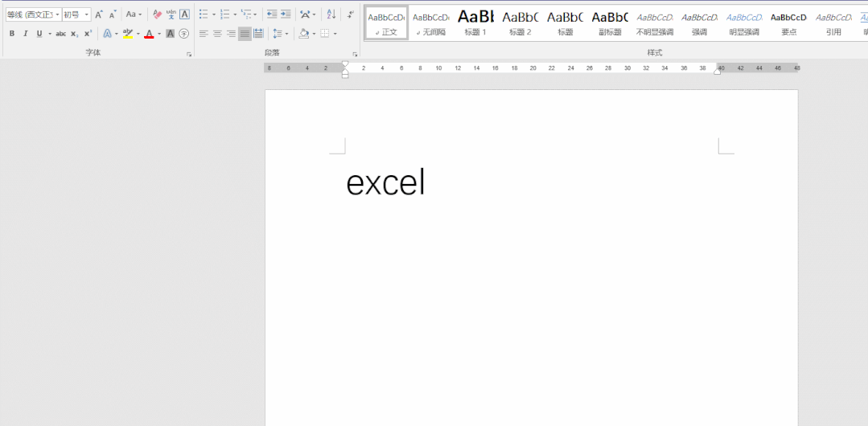The image size is (868, 426).
Task: Apply Character Border icon
Action: tap(184, 14)
